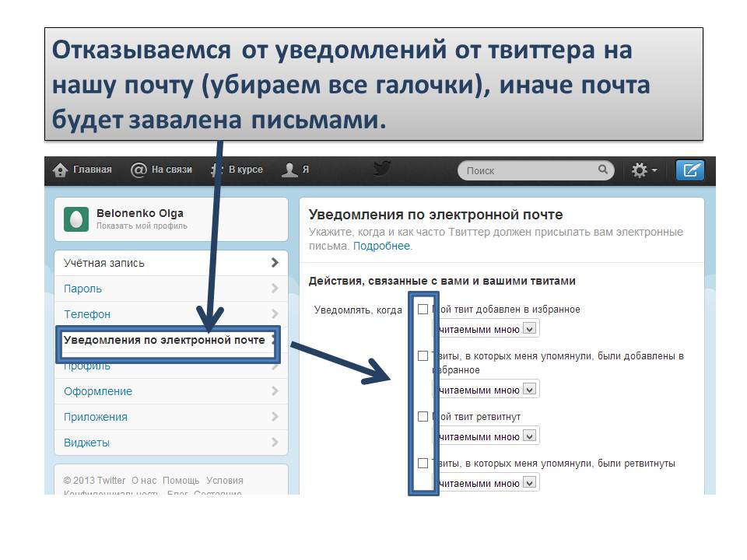The width and height of the screenshot is (747, 560).
Task: Toggle checkbox for mentioned tweets added to избранное
Action: 423,355
